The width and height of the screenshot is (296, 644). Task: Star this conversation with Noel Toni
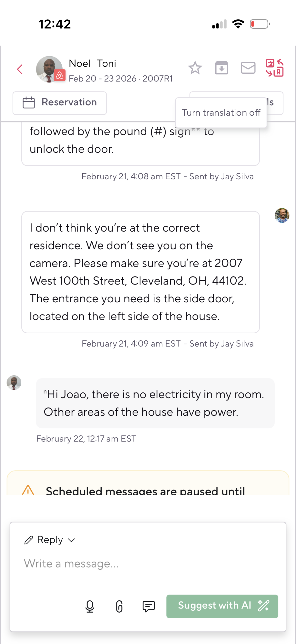[195, 68]
